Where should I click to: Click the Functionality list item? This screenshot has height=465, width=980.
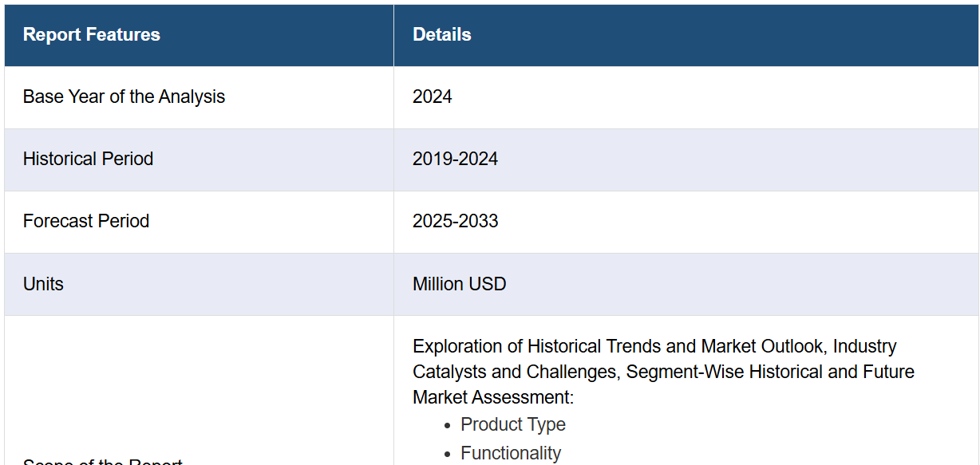[x=511, y=453]
